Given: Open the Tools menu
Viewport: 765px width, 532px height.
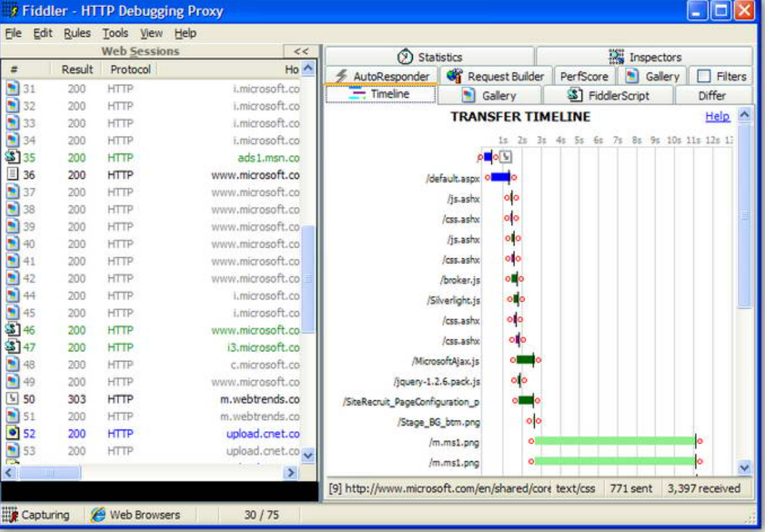Looking at the screenshot, I should (x=115, y=33).
